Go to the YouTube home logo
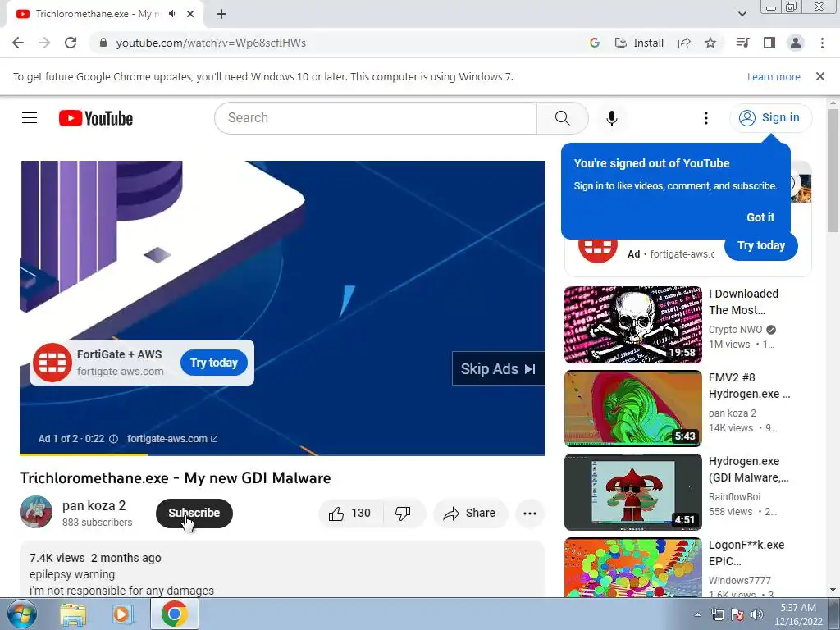 click(x=96, y=118)
